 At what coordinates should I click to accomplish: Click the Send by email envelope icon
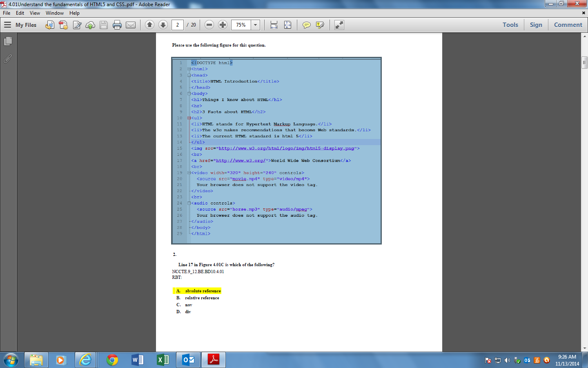(x=131, y=25)
